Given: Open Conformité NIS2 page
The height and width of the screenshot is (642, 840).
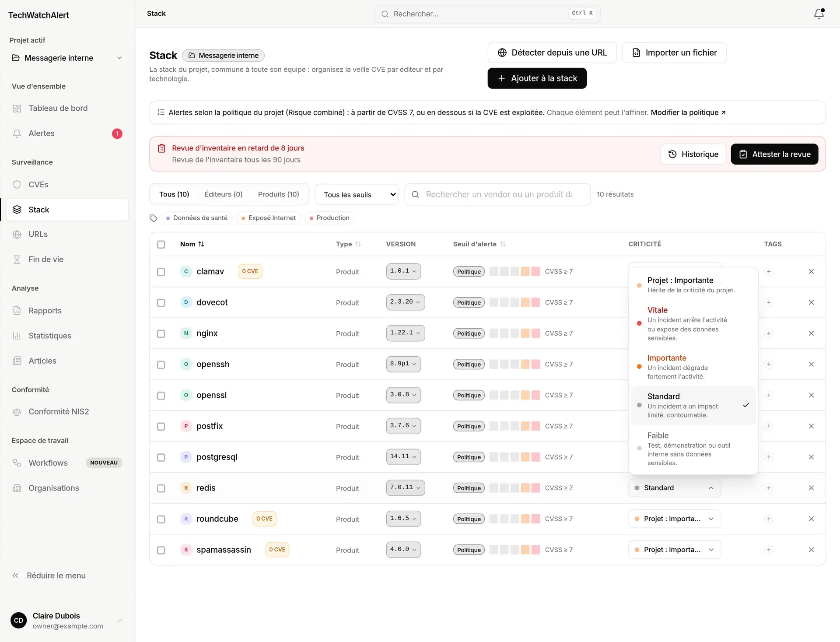Looking at the screenshot, I should click(x=67, y=412).
